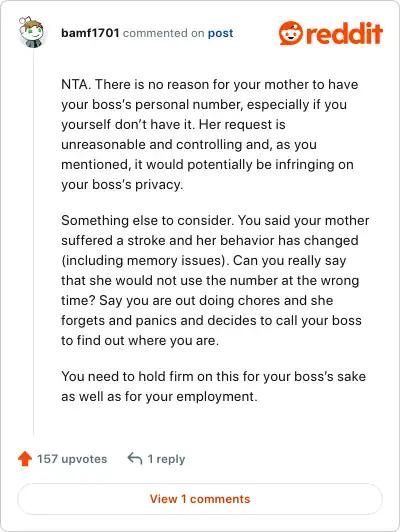This screenshot has height=532, width=400.
Task: Click the Reddit Snoo logo icon
Action: pyautogui.click(x=290, y=33)
